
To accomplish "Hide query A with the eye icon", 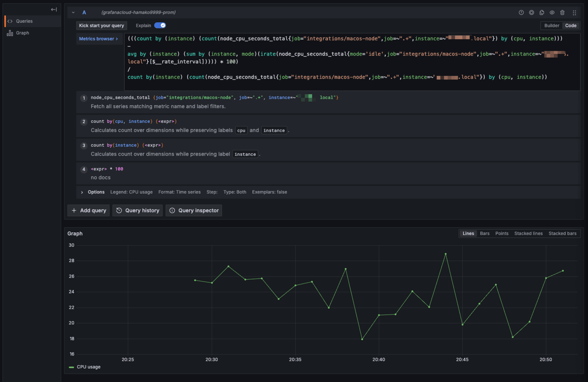I will [x=552, y=12].
